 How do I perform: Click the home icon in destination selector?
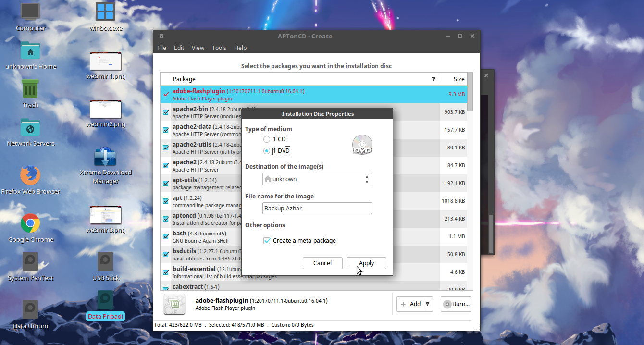(x=268, y=178)
